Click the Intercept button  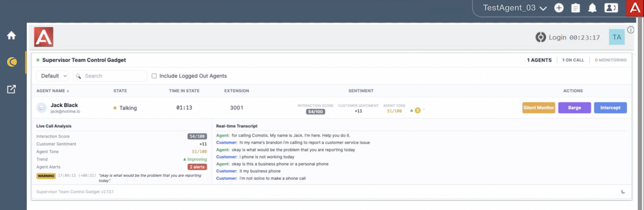[x=610, y=107]
